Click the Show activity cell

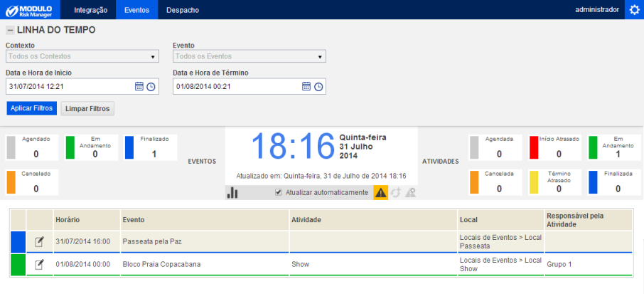coord(373,264)
